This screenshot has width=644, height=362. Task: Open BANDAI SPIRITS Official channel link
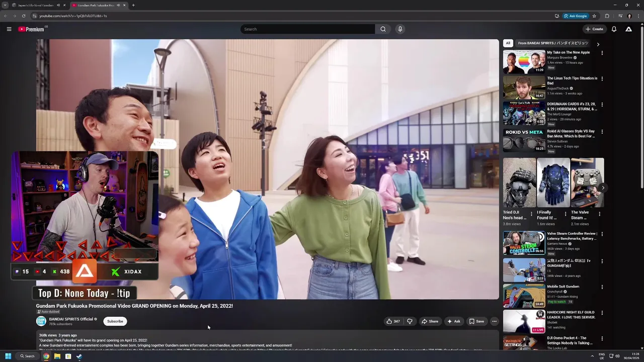click(71, 319)
